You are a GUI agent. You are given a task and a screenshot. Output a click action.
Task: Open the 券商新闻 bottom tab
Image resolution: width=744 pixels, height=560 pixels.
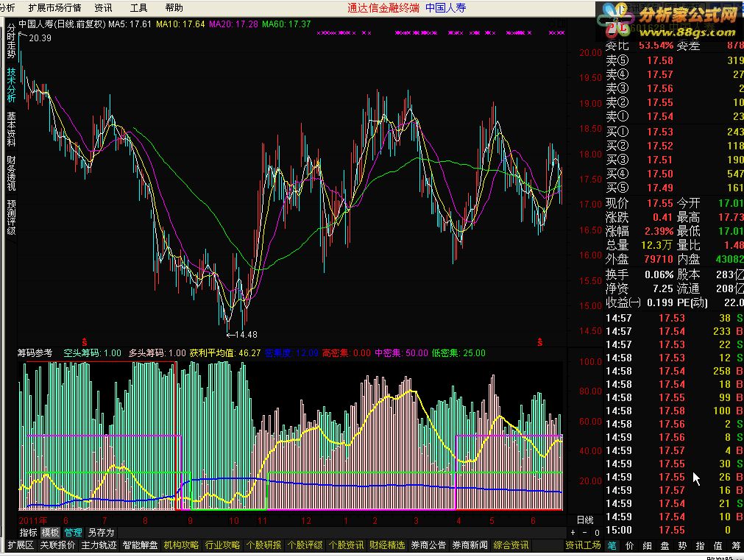(470, 545)
